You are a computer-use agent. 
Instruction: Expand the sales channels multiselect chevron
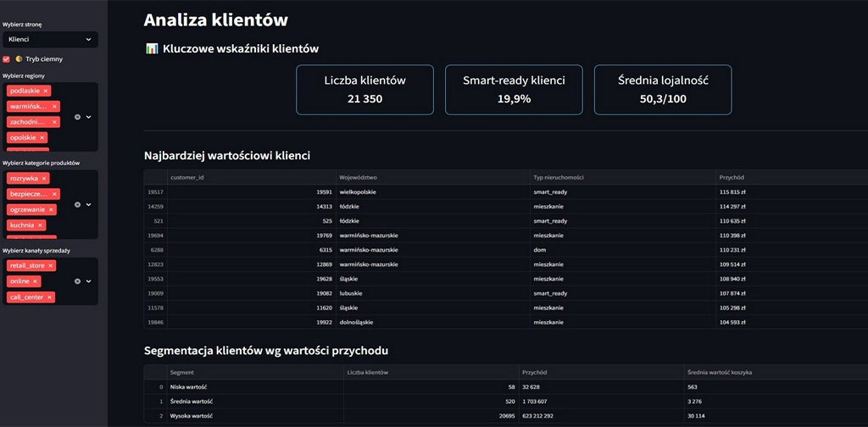[88, 281]
